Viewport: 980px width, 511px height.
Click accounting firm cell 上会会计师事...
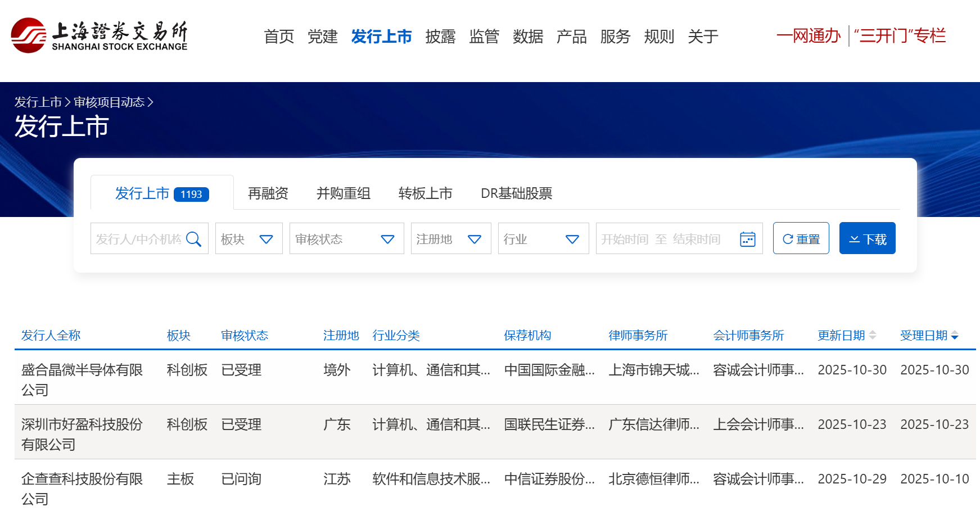pyautogui.click(x=758, y=424)
